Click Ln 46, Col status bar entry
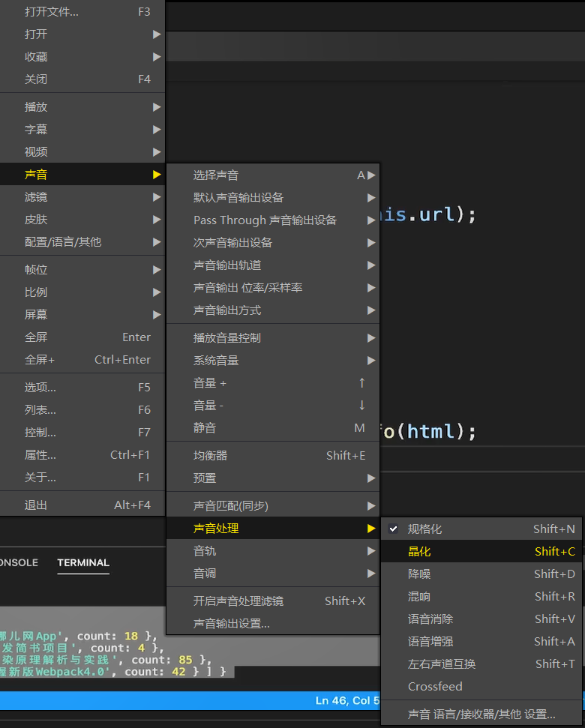The image size is (585, 728). pos(347,700)
